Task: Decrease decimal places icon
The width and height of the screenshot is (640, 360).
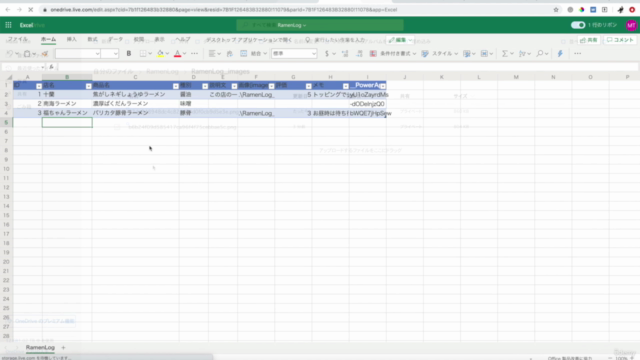Action: click(359, 53)
